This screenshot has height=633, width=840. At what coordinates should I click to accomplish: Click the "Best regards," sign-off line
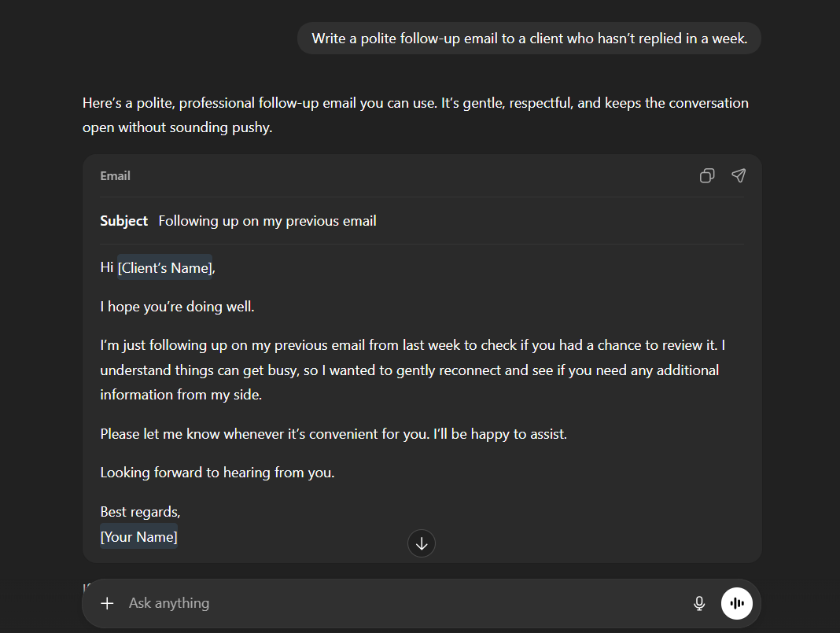click(140, 512)
